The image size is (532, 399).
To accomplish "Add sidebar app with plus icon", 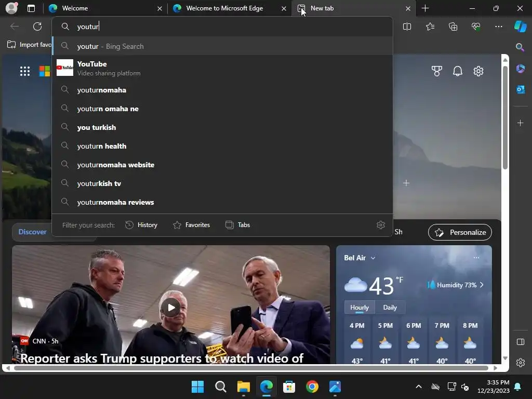I will tap(520, 123).
